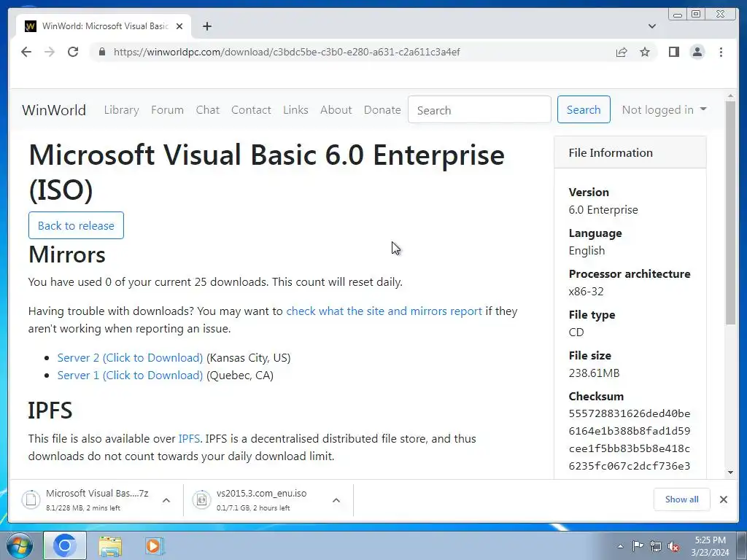The height and width of the screenshot is (560, 747).
Task: Click the scrollbar up arrow
Action: (x=730, y=97)
